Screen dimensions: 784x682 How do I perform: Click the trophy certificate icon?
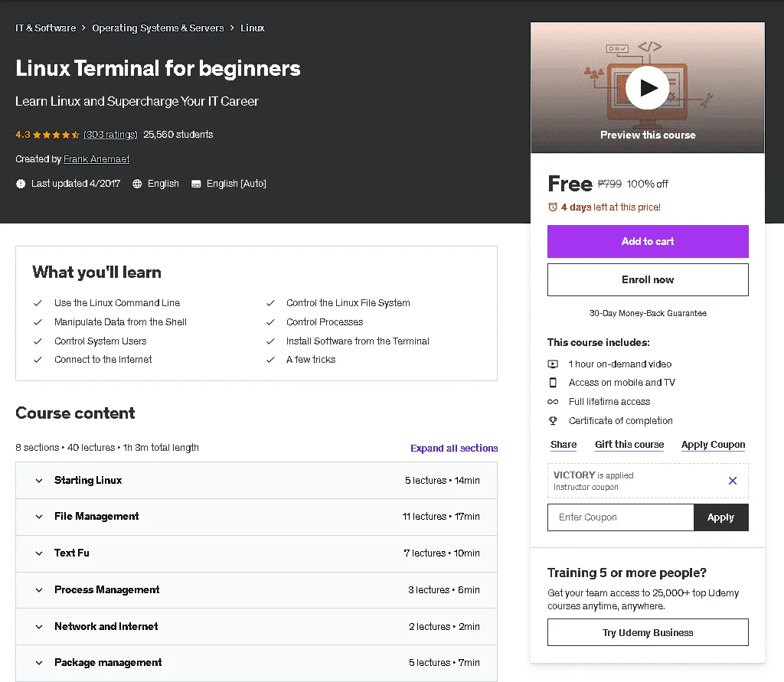[553, 420]
